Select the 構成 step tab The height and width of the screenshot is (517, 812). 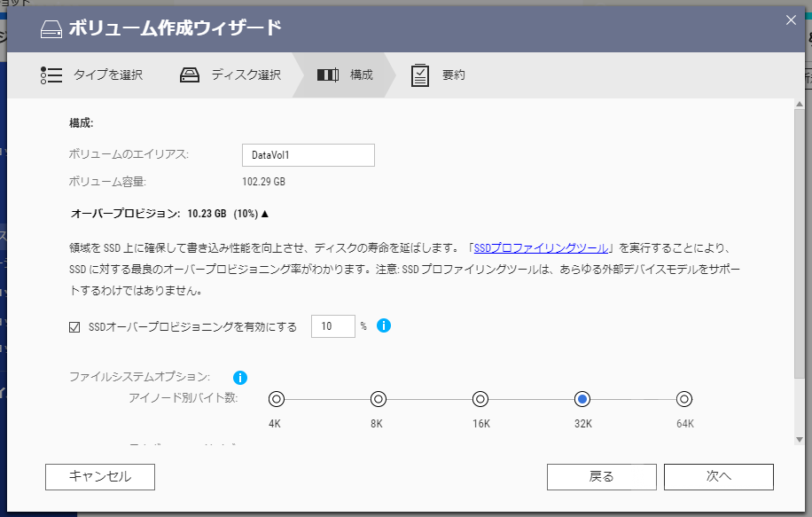345,75
